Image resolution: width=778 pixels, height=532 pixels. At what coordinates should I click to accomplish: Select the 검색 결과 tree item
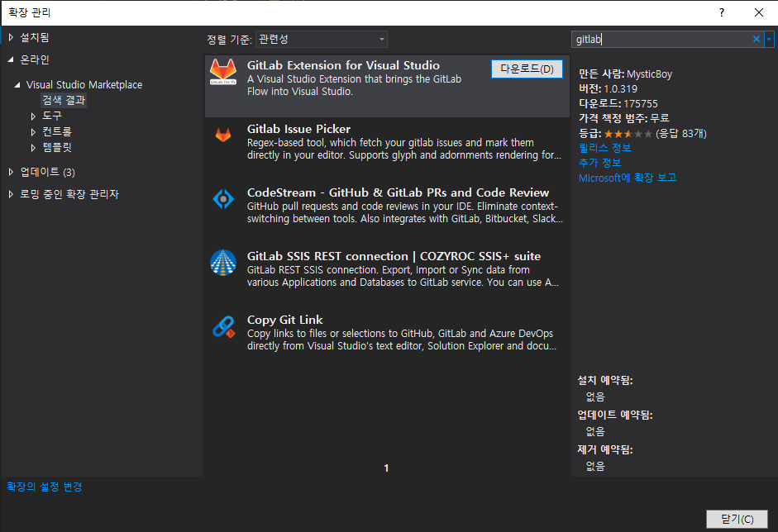tap(64, 100)
